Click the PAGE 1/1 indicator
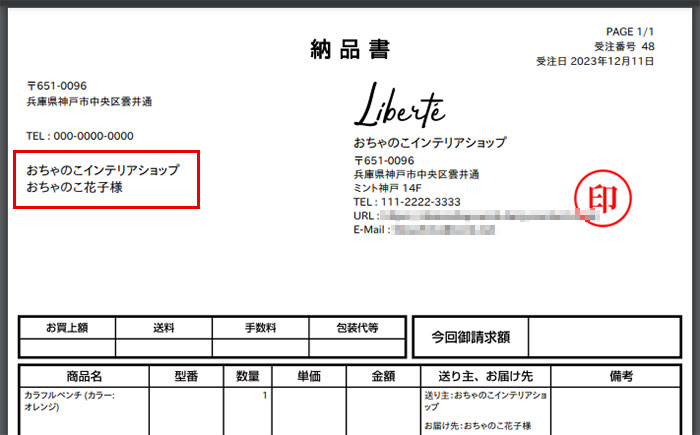This screenshot has width=700, height=435. coord(630,32)
